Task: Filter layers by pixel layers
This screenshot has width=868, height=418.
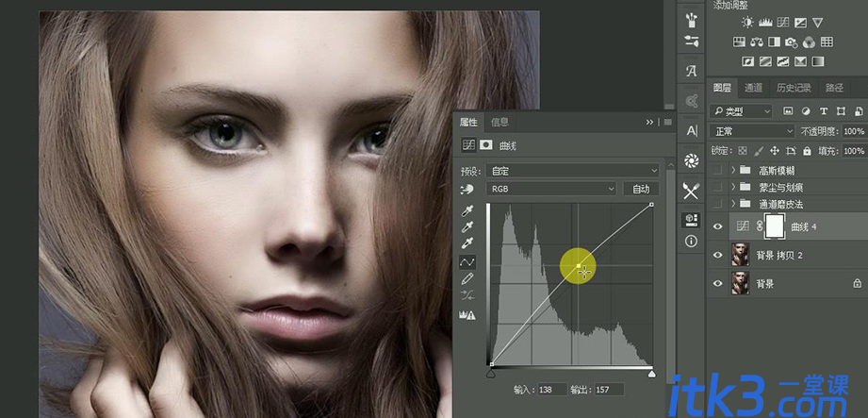Action: [788, 111]
